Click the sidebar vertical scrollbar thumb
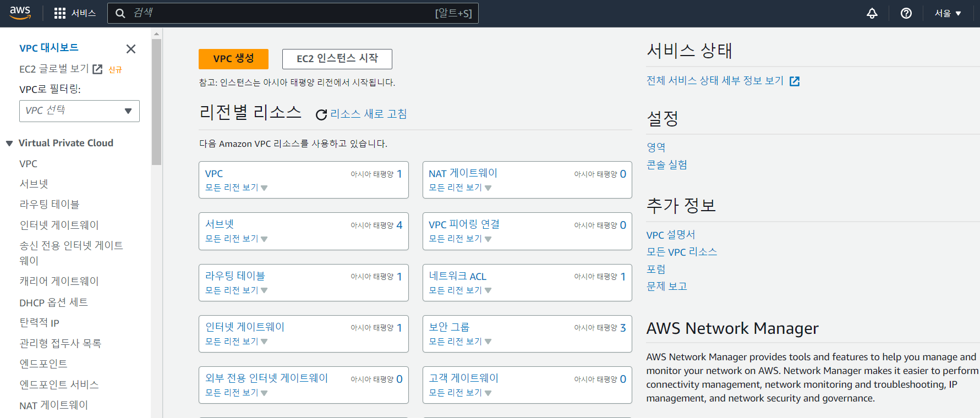 (x=157, y=102)
